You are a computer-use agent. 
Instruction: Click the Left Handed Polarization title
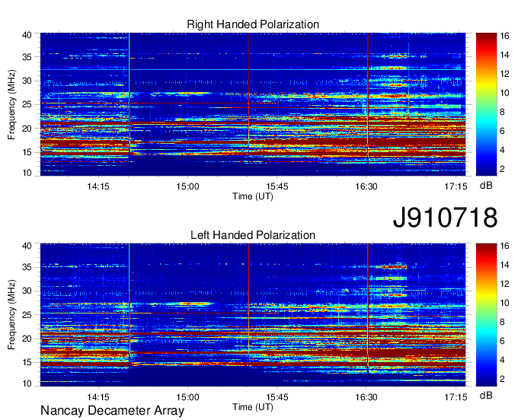253,235
